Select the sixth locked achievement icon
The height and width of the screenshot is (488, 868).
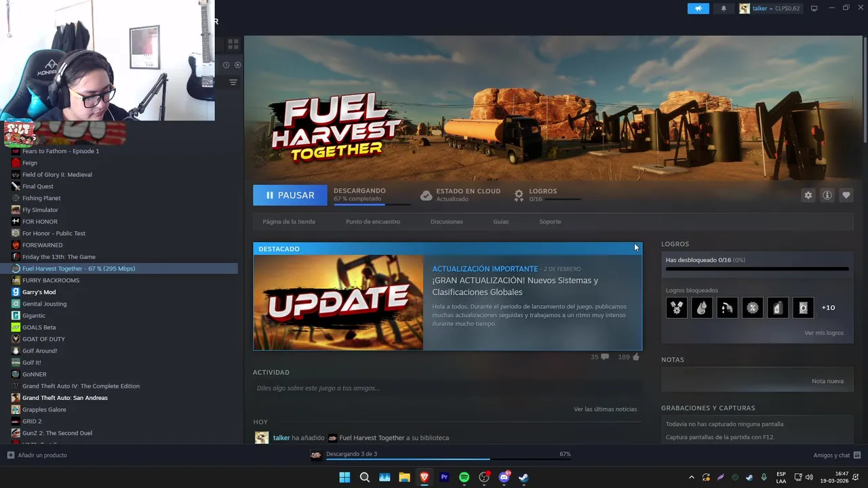(803, 308)
